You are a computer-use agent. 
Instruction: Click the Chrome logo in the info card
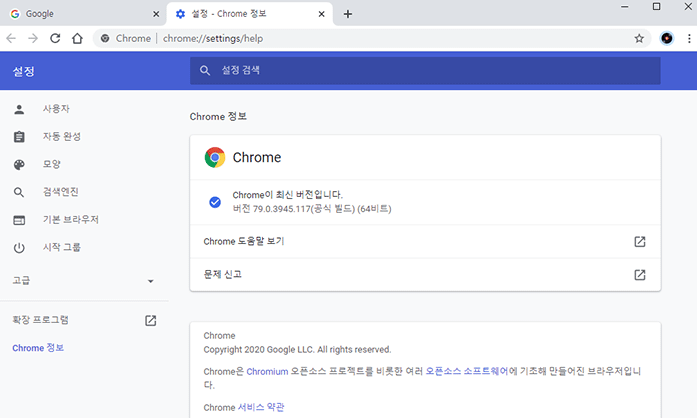pos(215,157)
